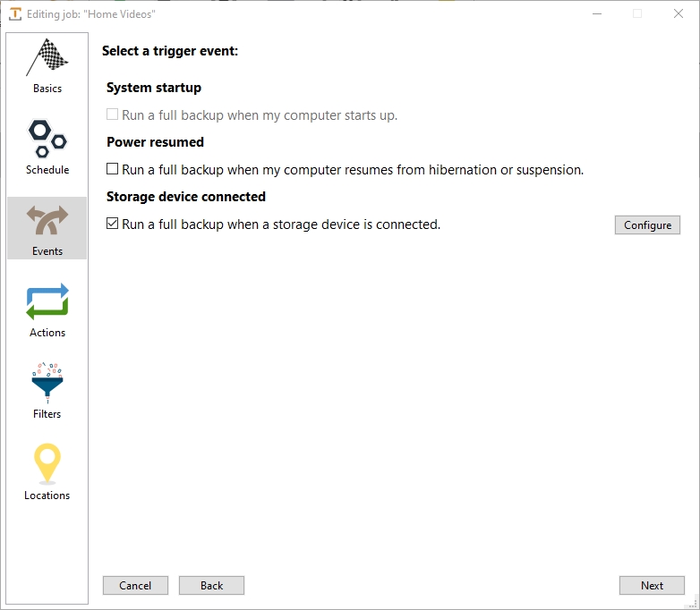Open the Basics checkered flag icon
This screenshot has height=610, width=700.
point(47,57)
